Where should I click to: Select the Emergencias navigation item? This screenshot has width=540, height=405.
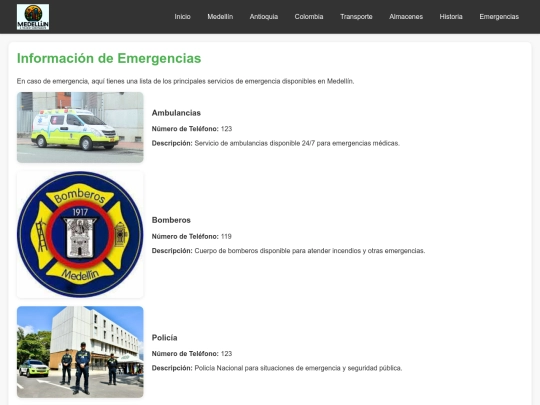499,17
